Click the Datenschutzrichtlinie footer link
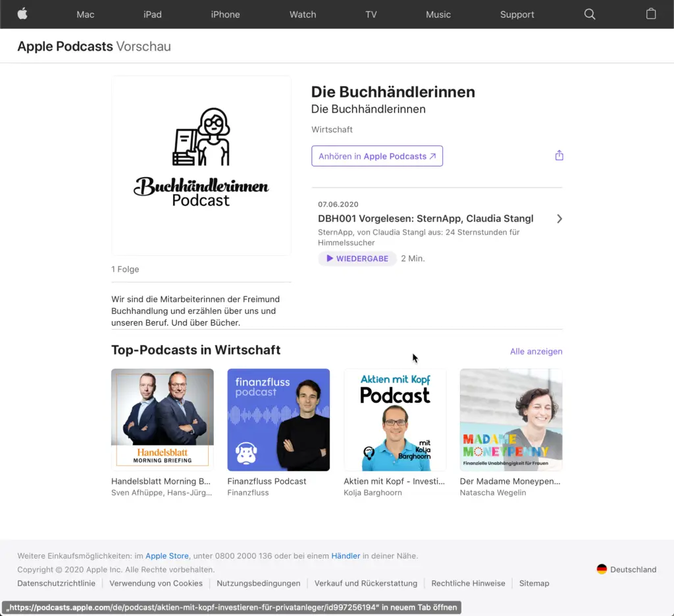 point(57,583)
